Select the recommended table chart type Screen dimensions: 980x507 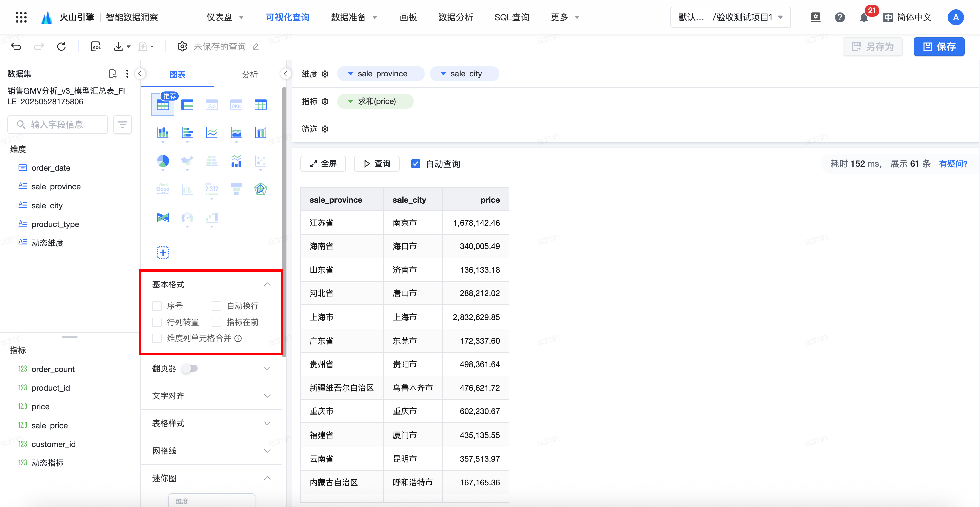[163, 105]
